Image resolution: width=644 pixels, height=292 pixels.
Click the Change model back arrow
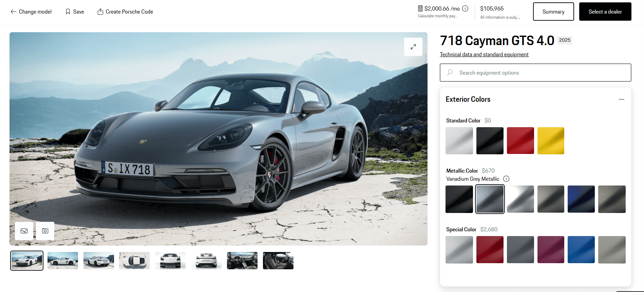(x=14, y=12)
